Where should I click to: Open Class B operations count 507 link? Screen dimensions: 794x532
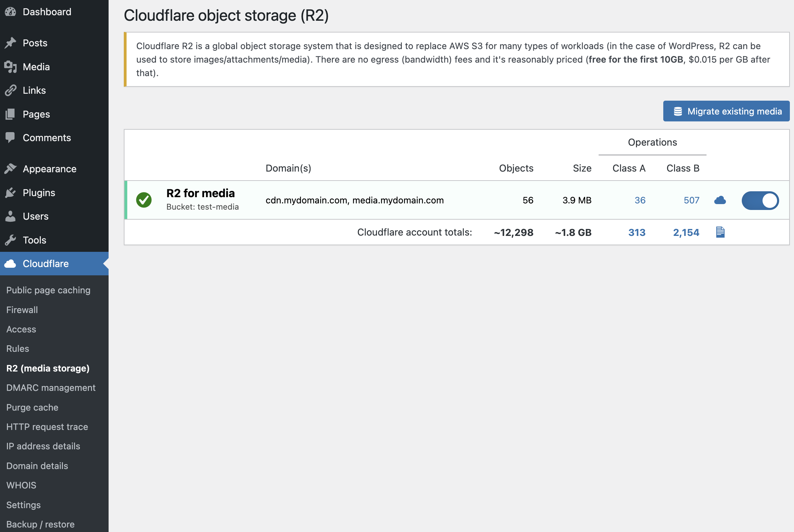pos(691,200)
